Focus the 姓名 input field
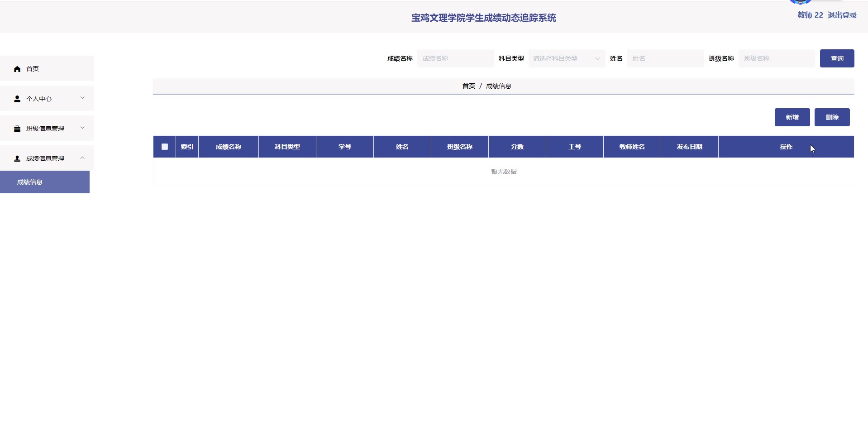 tap(665, 58)
